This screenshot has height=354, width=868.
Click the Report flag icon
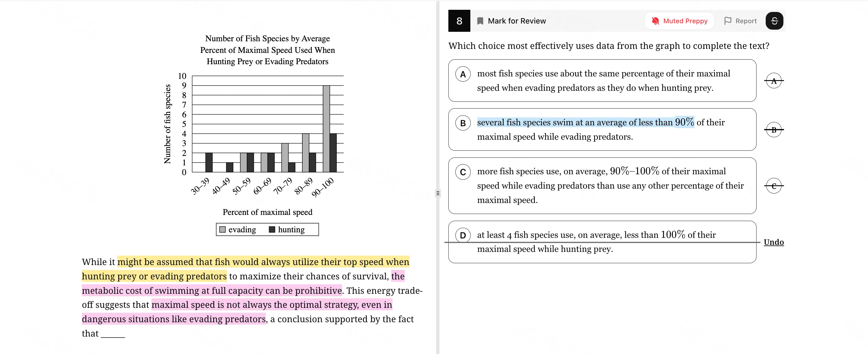pyautogui.click(x=728, y=20)
